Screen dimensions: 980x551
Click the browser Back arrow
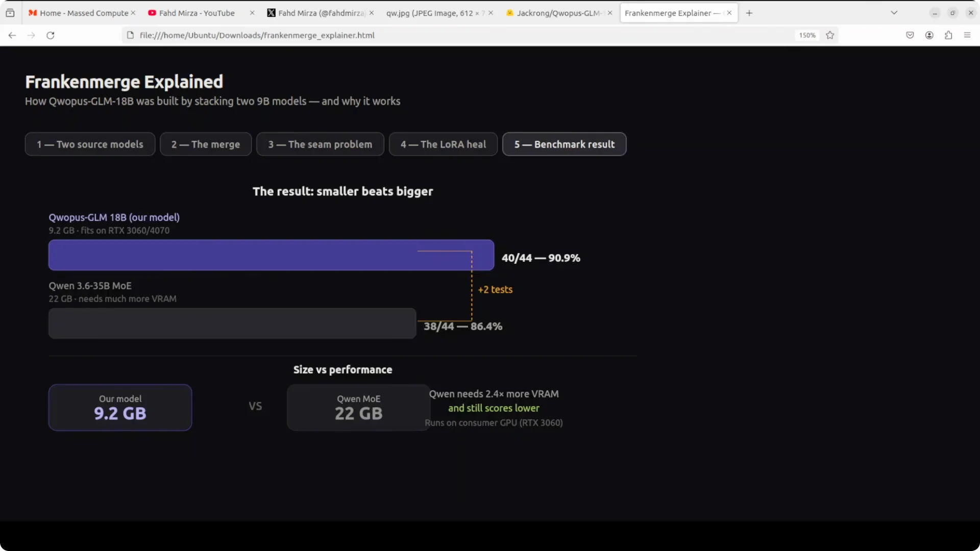click(x=12, y=35)
